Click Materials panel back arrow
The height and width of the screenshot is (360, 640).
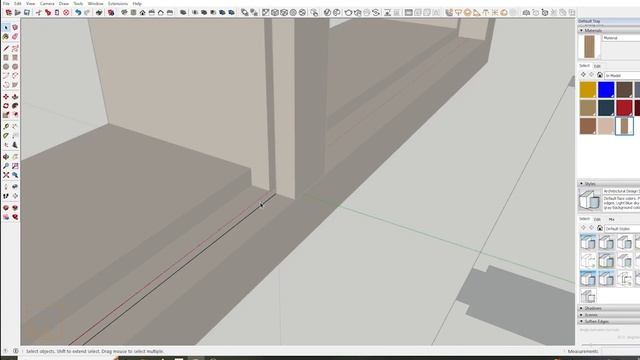tap(583, 75)
